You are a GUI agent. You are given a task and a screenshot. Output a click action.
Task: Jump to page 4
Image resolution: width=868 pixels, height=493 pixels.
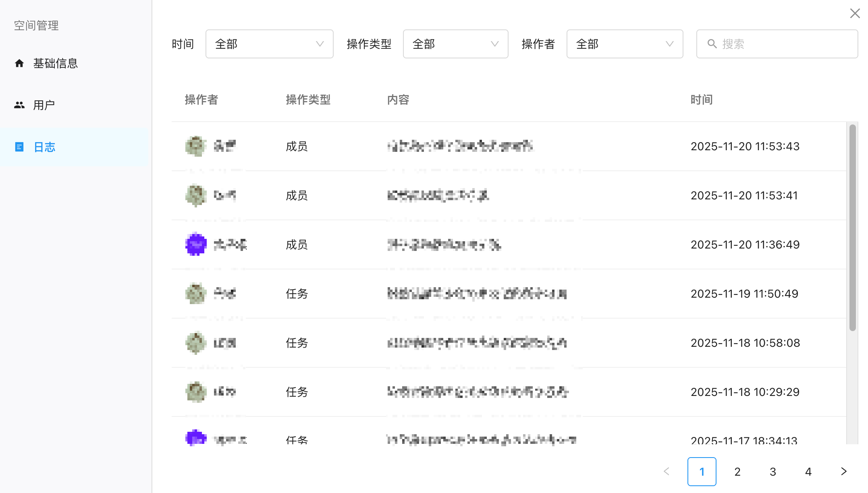click(808, 472)
